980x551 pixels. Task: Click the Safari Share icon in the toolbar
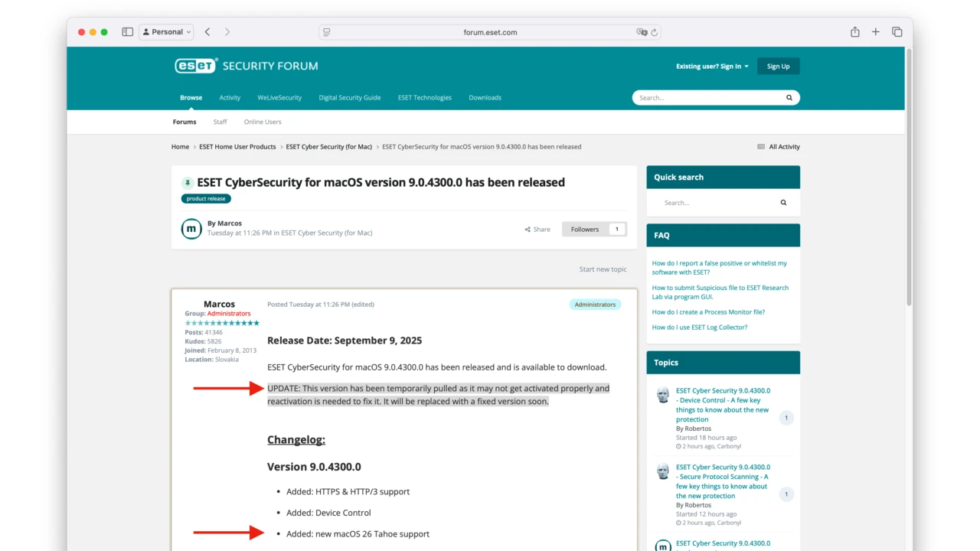click(x=854, y=31)
